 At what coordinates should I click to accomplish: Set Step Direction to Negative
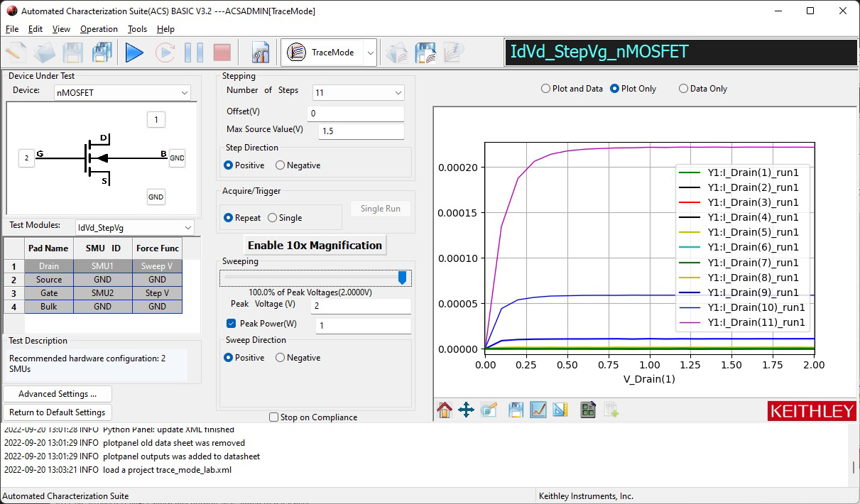pos(298,165)
